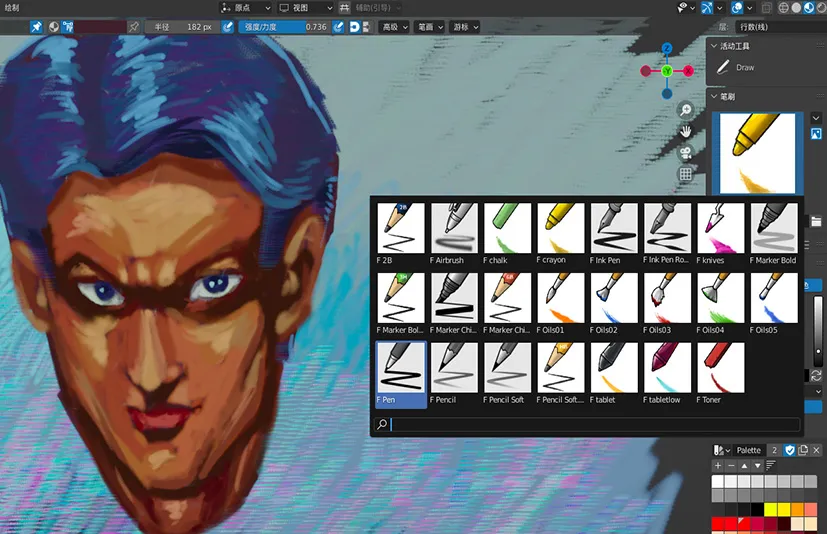Open the 游标 dropdown
827x534 pixels.
tap(465, 27)
